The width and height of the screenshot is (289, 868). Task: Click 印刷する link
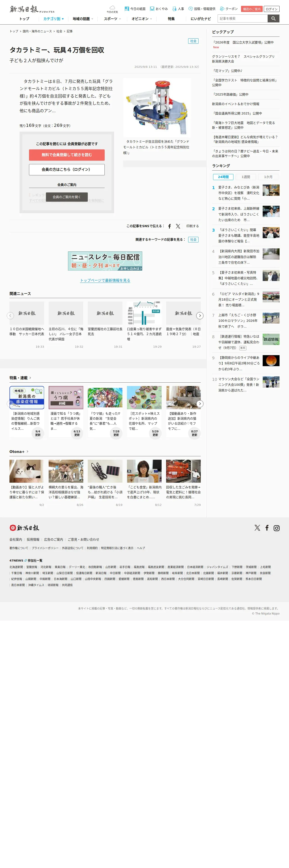pyautogui.click(x=192, y=226)
